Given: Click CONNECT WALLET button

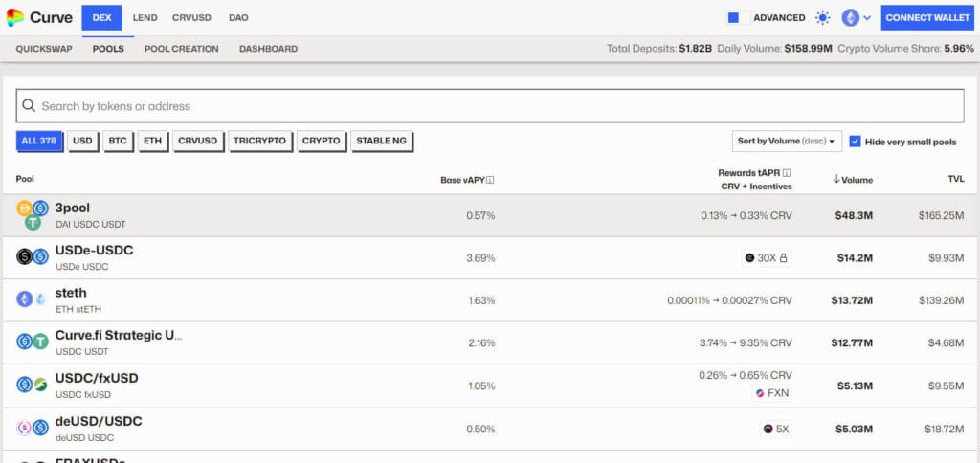Looking at the screenshot, I should [x=927, y=17].
